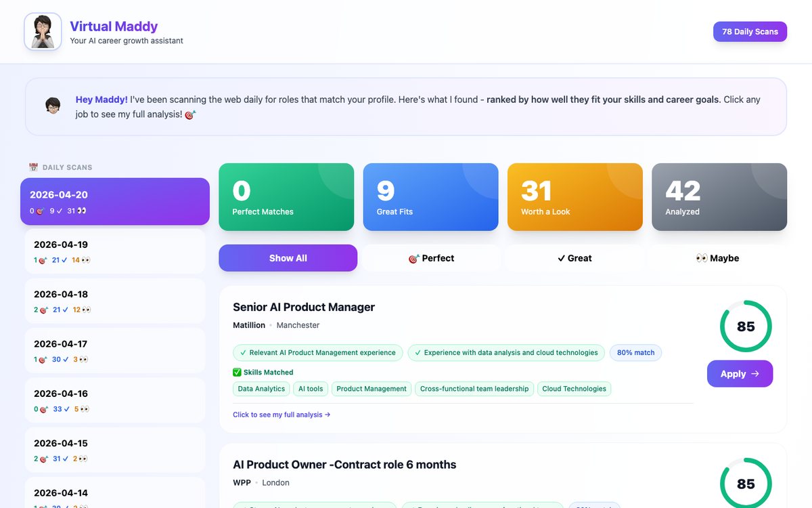Select the 2026-04-20 daily scan
Screen dimensions: 812x508
coord(115,201)
